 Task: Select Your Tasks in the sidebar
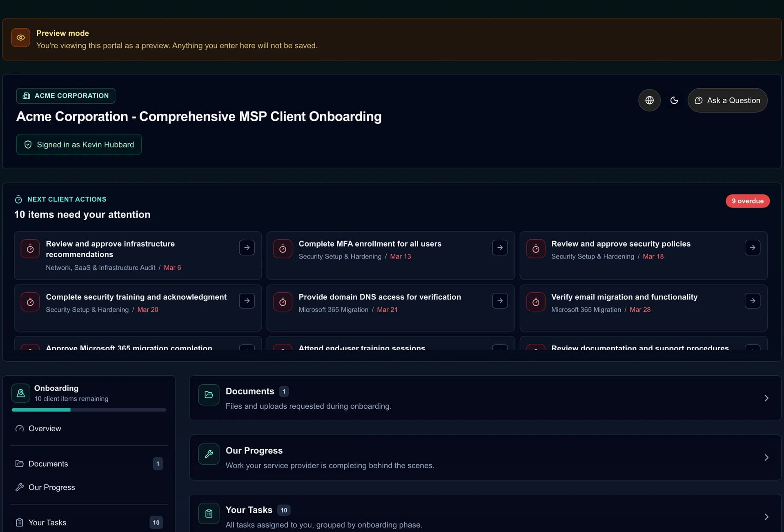tap(89, 523)
